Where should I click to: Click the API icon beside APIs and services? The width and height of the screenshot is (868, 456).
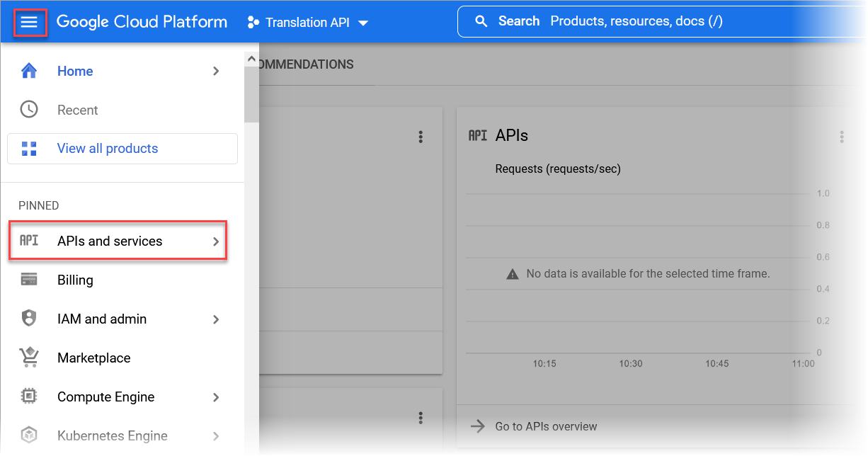[x=29, y=241]
